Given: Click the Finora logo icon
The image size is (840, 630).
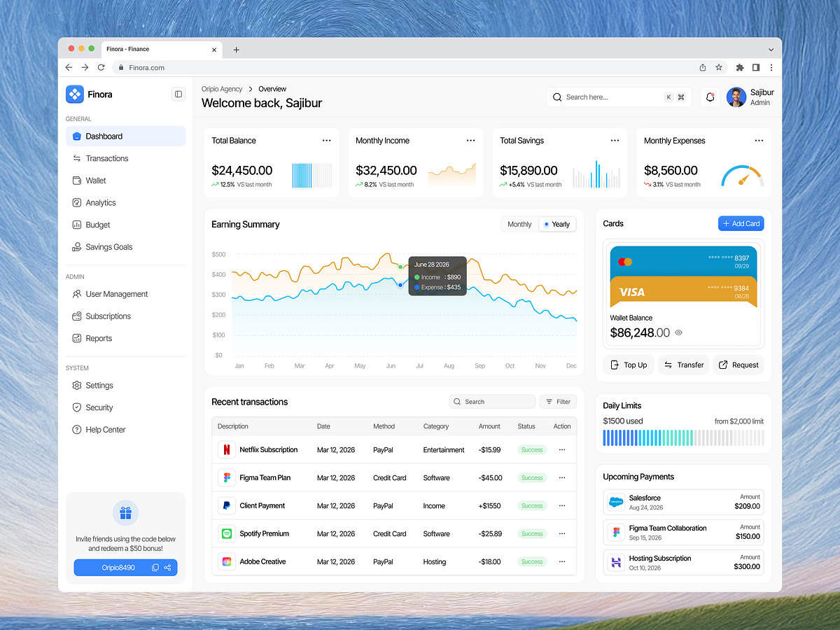Looking at the screenshot, I should click(74, 94).
